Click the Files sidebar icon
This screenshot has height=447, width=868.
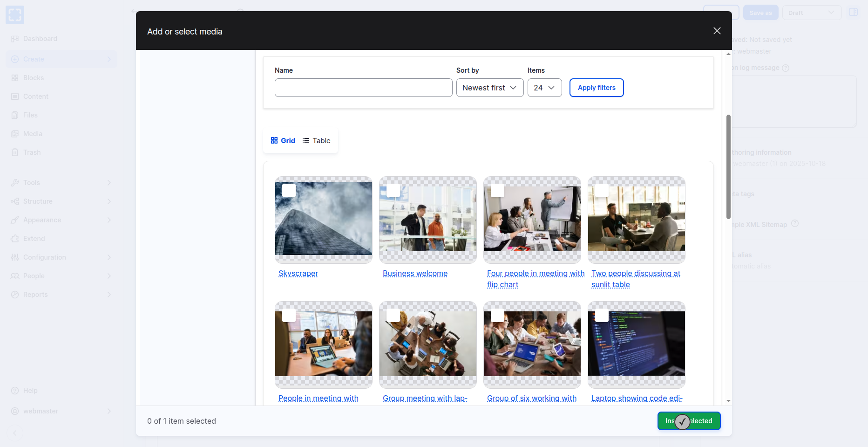tap(15, 115)
